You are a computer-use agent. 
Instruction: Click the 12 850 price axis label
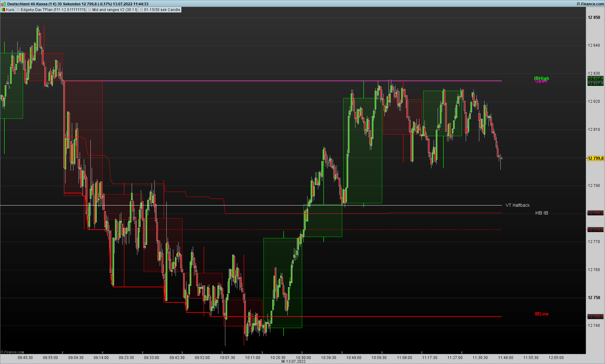pyautogui.click(x=594, y=18)
